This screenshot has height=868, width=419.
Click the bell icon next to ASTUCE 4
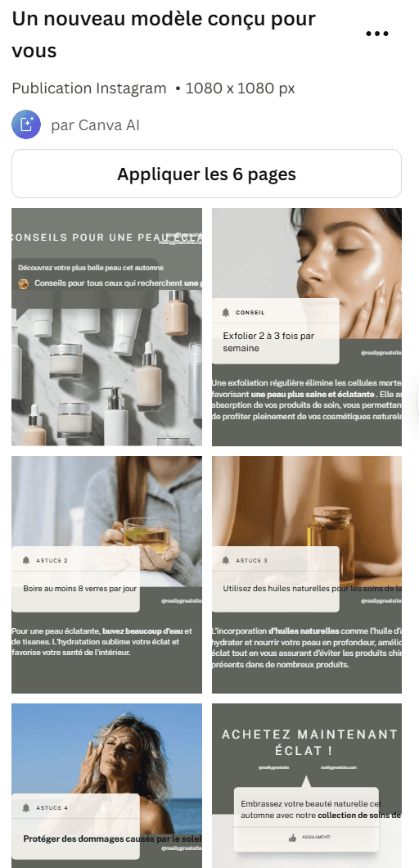click(x=25, y=807)
